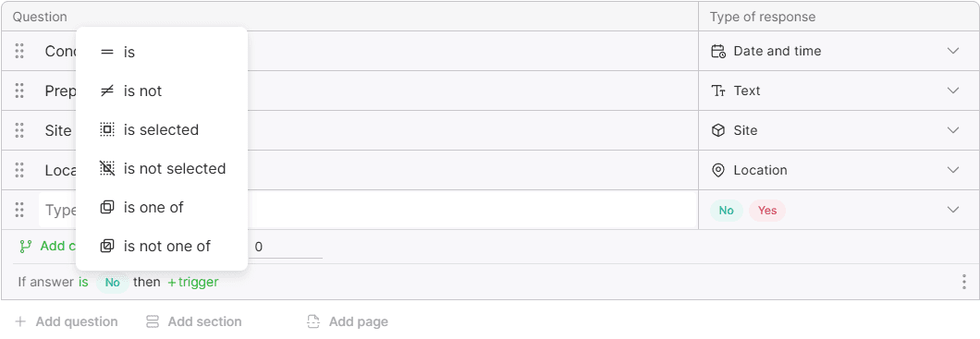Click the three-dot options menu beside trigger row
The width and height of the screenshot is (980, 339).
pyautogui.click(x=964, y=282)
